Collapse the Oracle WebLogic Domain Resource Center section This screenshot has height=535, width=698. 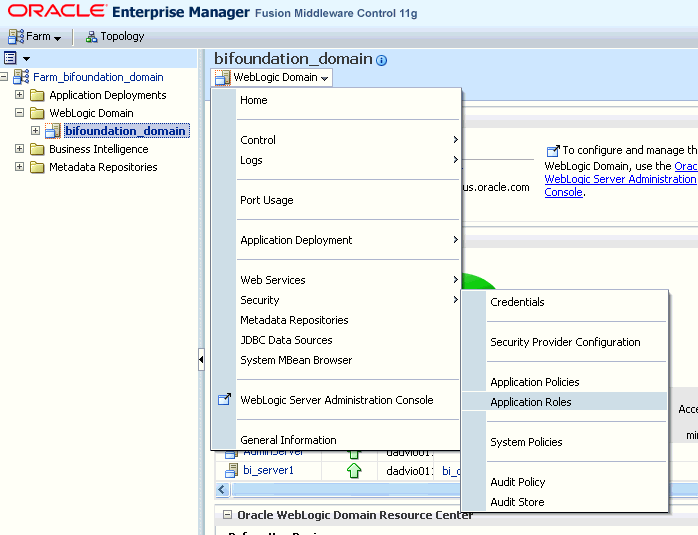point(226,515)
